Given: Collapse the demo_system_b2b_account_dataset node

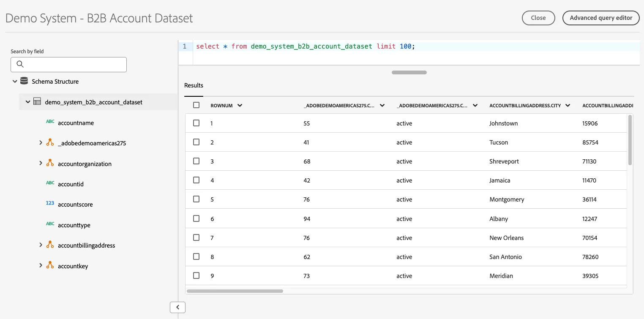Looking at the screenshot, I should point(28,102).
